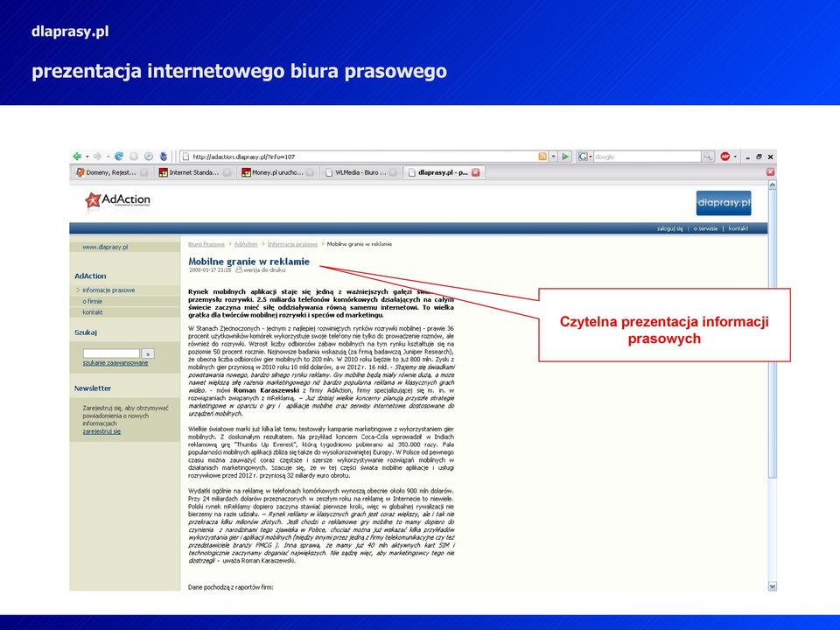840x630 pixels.
Task: Click the 'zaloguj się' link
Action: click(x=669, y=228)
